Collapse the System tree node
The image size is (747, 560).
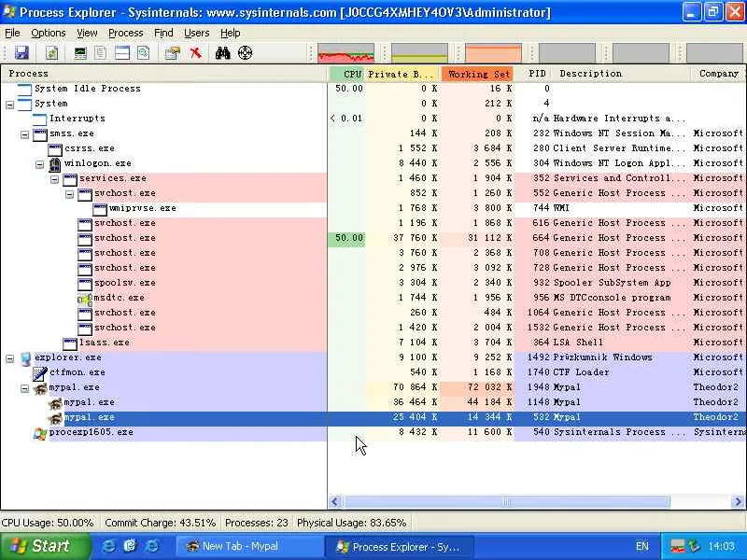[x=10, y=104]
